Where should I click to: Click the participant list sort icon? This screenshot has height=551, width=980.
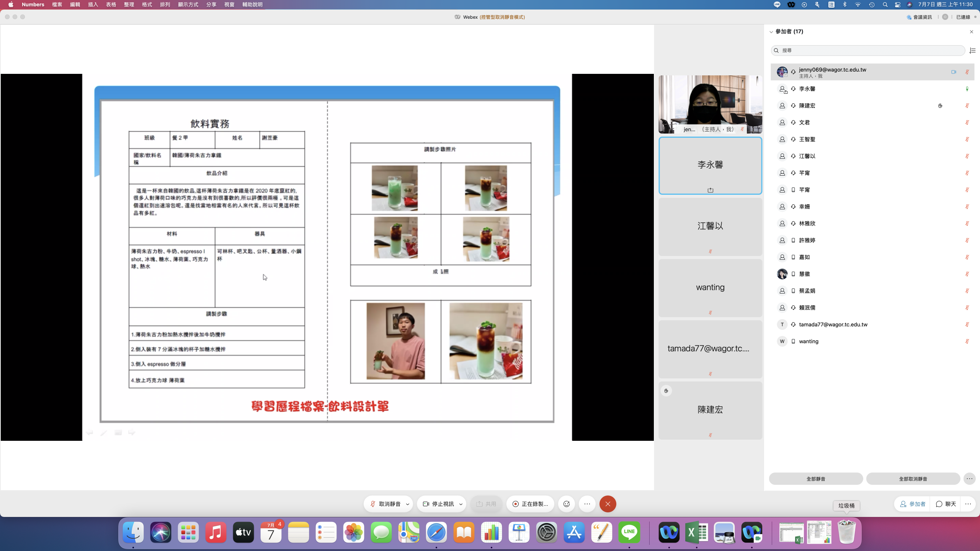[972, 51]
